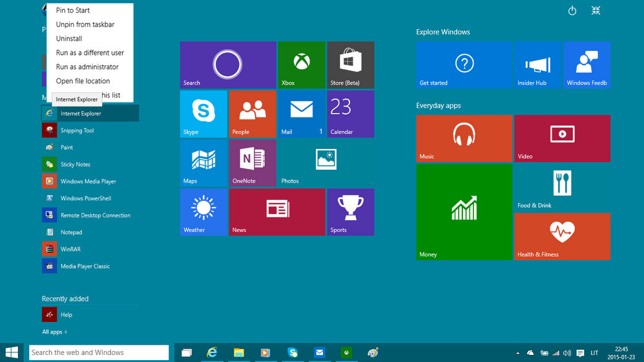Open the Store (Beta) tile
Screen dimensions: 644x362
[x=350, y=65]
